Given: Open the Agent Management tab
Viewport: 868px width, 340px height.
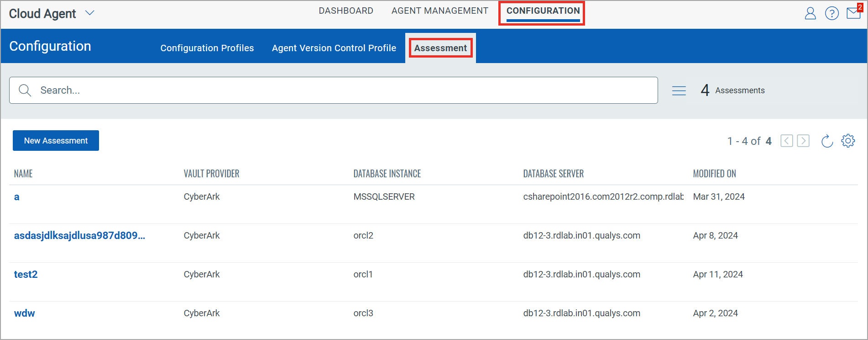Looking at the screenshot, I should click(440, 11).
